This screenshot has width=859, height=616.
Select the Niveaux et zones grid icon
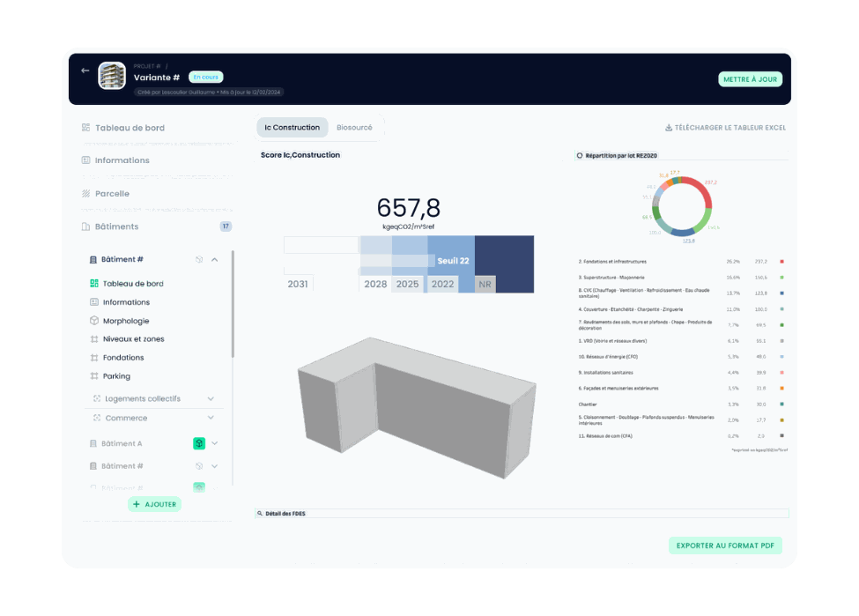tap(94, 339)
